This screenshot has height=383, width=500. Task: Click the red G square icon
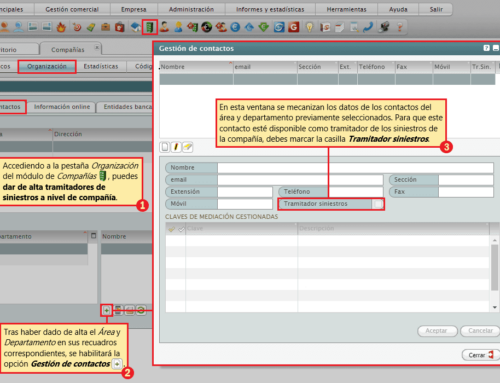point(293,27)
